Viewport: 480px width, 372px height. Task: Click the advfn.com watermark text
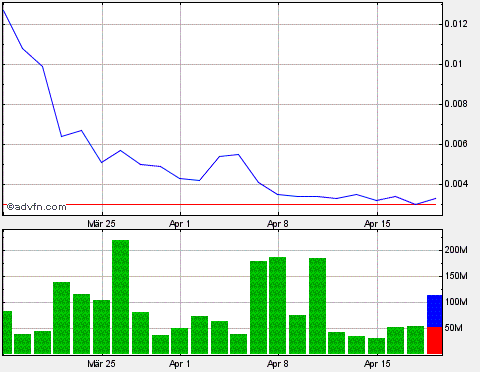coord(36,207)
